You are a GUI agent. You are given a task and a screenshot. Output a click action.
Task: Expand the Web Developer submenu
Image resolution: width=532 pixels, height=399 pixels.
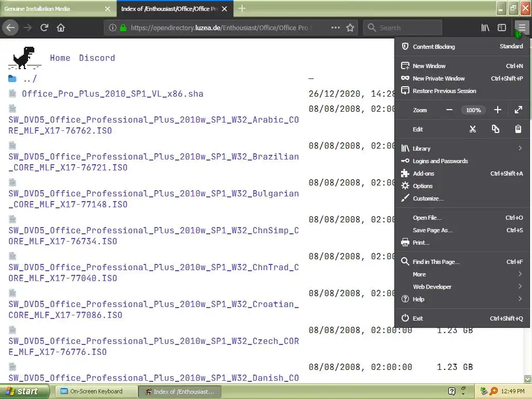coord(462,287)
